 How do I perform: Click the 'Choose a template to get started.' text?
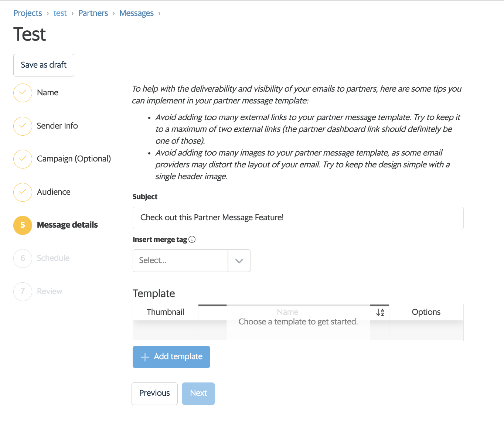[x=298, y=322]
